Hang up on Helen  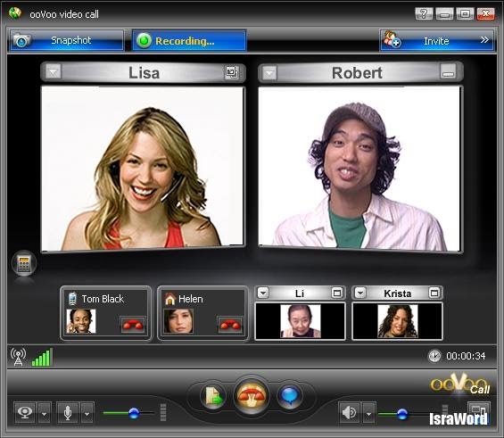(230, 325)
